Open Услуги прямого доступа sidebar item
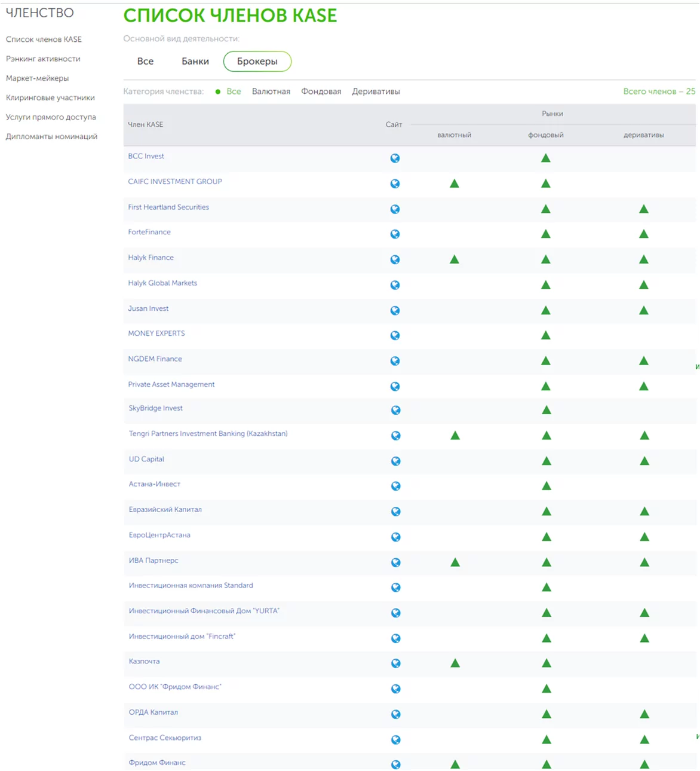This screenshot has width=700, height=771. point(51,117)
